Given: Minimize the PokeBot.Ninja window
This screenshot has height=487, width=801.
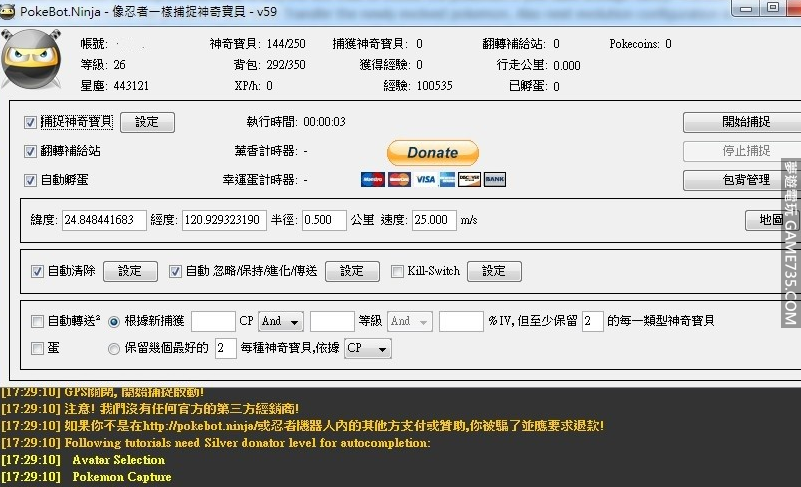Looking at the screenshot, I should pyautogui.click(x=746, y=8).
